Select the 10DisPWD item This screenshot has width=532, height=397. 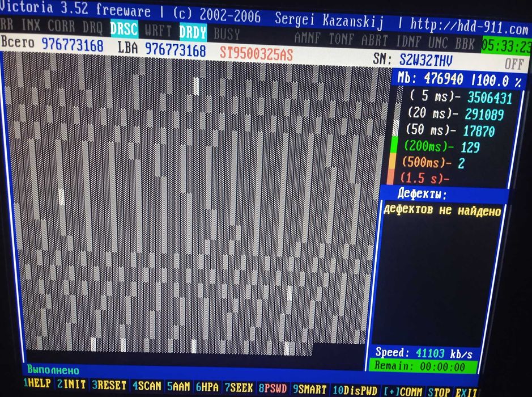pos(355,390)
